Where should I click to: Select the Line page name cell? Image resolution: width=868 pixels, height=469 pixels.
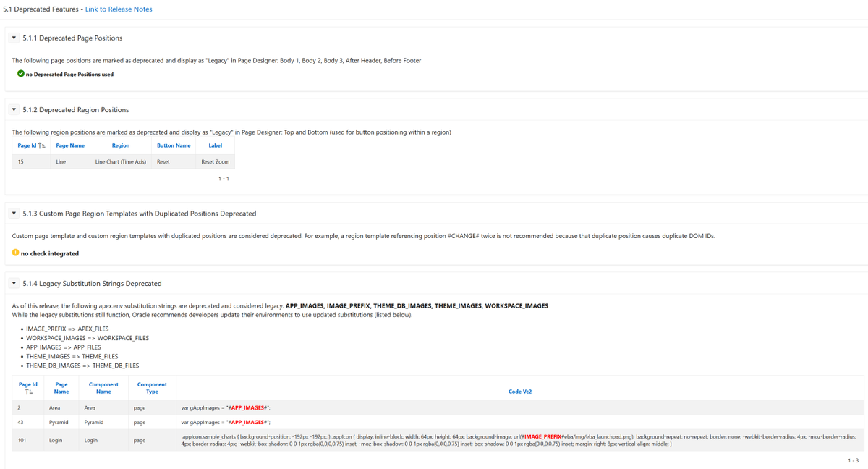(70, 162)
